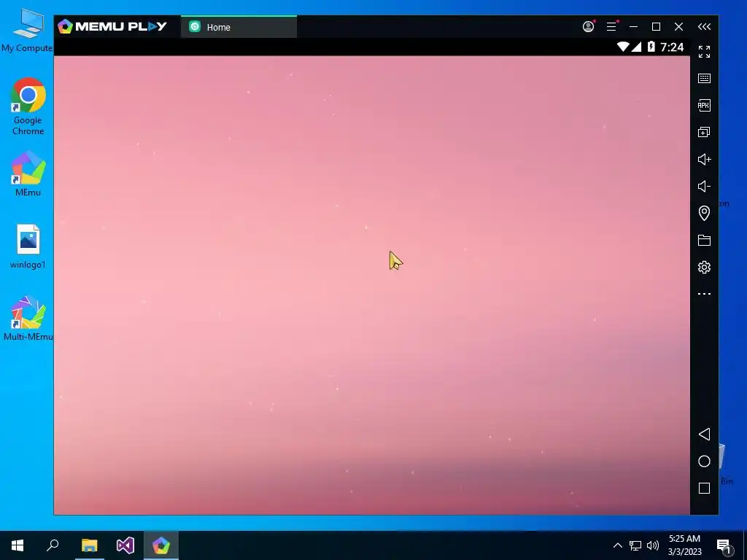Decrease volume with the speaker minus icon
Screen dimensions: 747x560
point(704,186)
